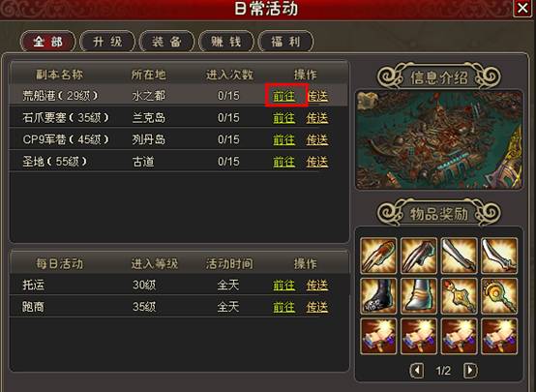Viewport: 536px width, 392px height.
Task: Select the 赚钱 tab
Action: (226, 42)
